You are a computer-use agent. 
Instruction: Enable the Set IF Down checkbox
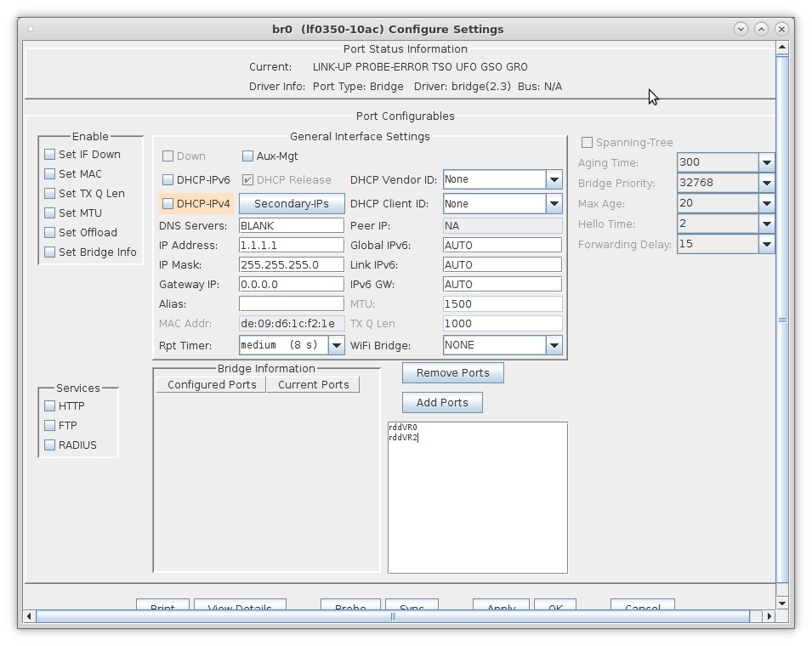[x=49, y=155]
